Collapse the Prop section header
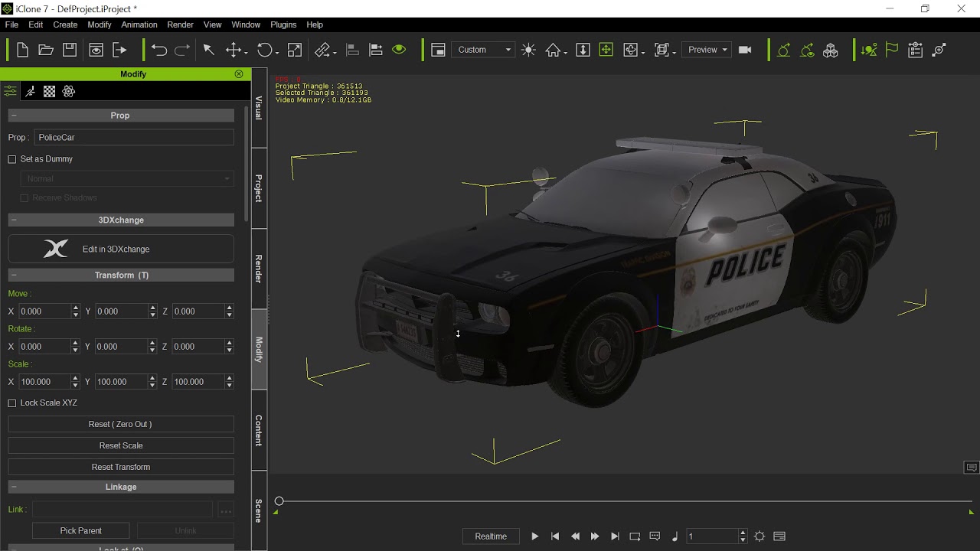Image resolution: width=980 pixels, height=551 pixels. coord(121,116)
